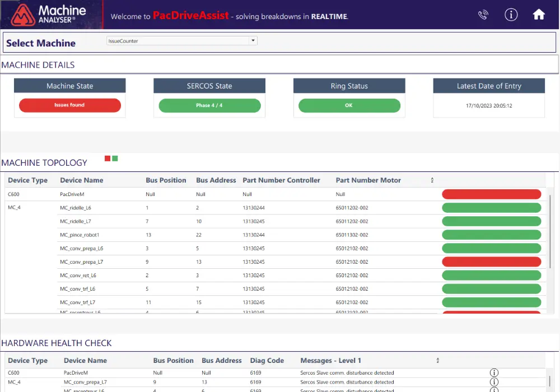
Task: Select MC_conv_prepa_L6 device name
Action: click(81, 249)
